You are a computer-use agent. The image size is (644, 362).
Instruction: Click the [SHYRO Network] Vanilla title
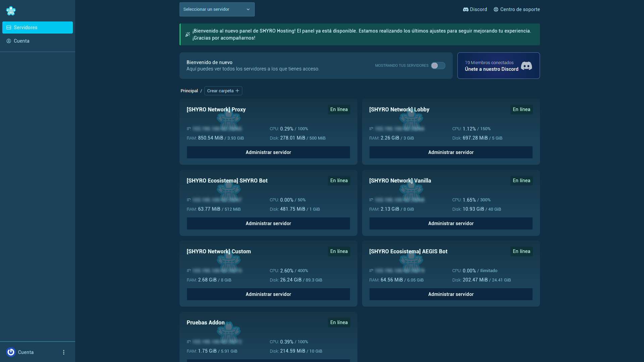[x=400, y=181]
